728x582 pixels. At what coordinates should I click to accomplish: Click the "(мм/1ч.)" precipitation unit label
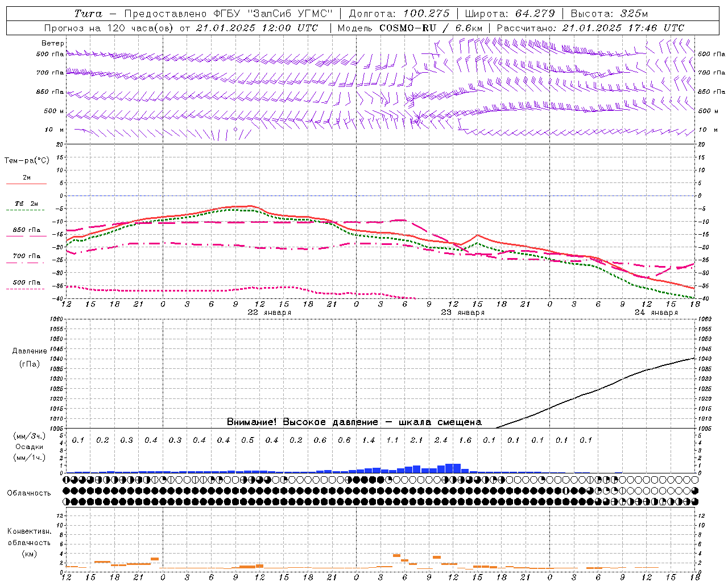click(x=30, y=458)
